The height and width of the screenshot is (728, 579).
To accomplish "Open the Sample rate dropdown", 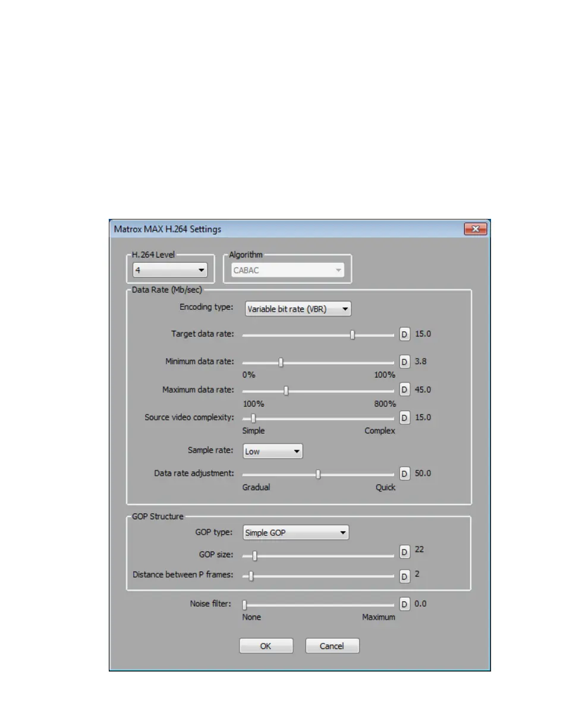I will [x=273, y=451].
